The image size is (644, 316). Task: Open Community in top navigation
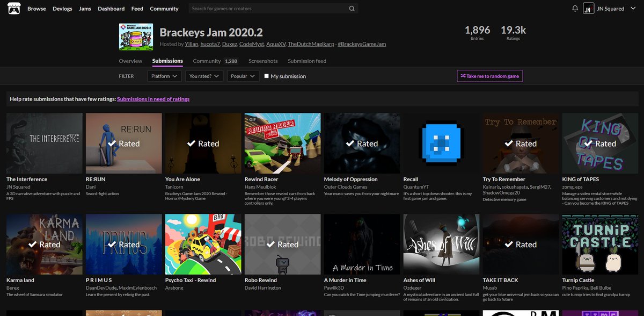pyautogui.click(x=164, y=9)
